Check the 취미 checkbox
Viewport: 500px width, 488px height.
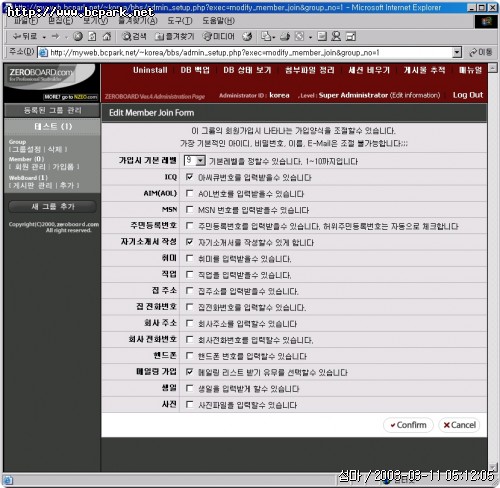click(x=189, y=258)
